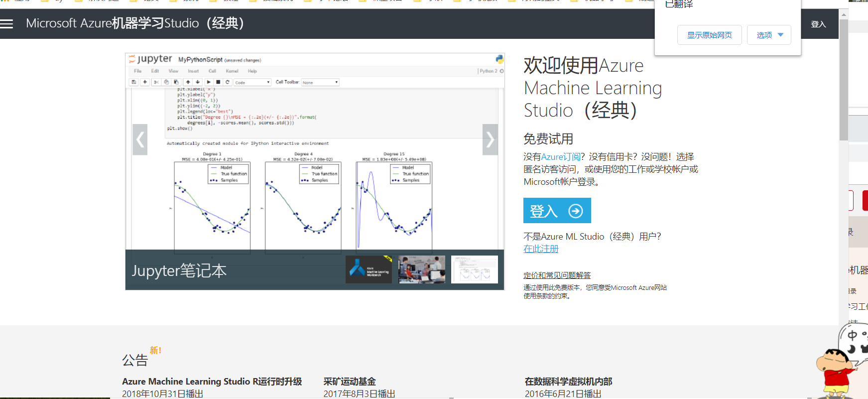Image resolution: width=868 pixels, height=399 pixels.
Task: Select the people working carousel thumbnail
Action: tap(422, 269)
